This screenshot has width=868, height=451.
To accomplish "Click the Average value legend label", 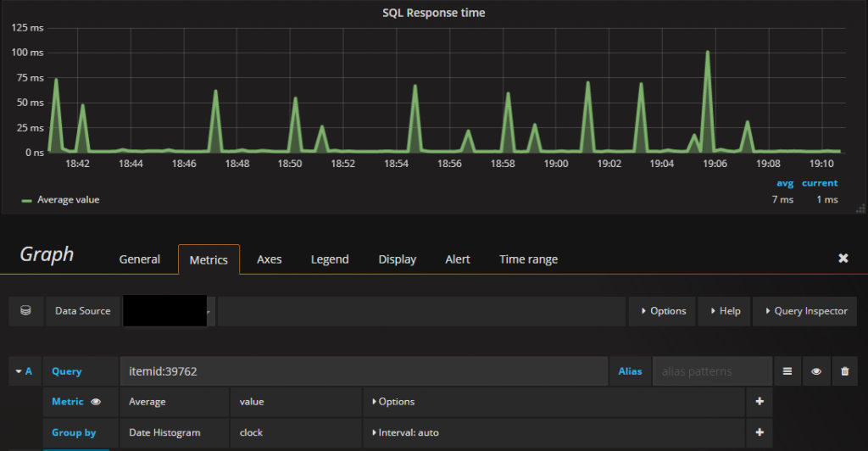I will [68, 200].
